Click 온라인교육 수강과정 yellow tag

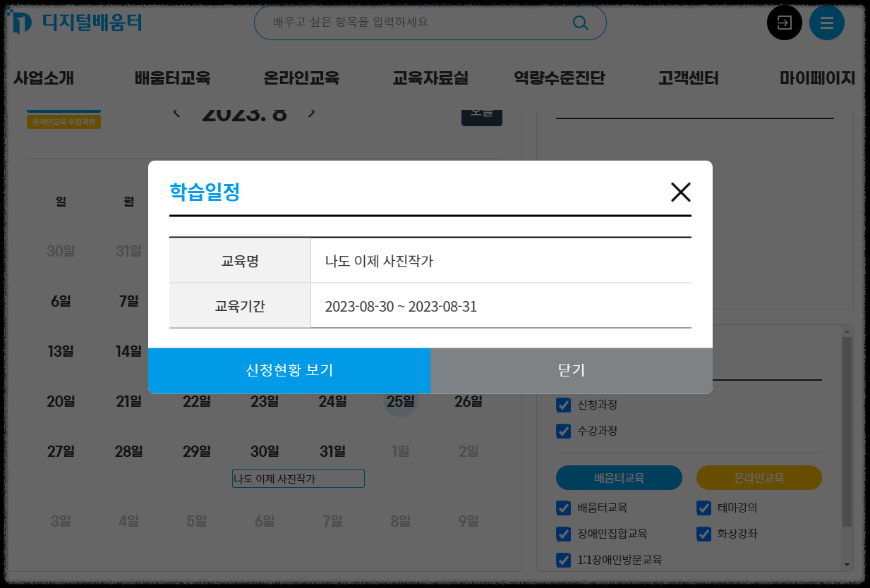(x=64, y=122)
